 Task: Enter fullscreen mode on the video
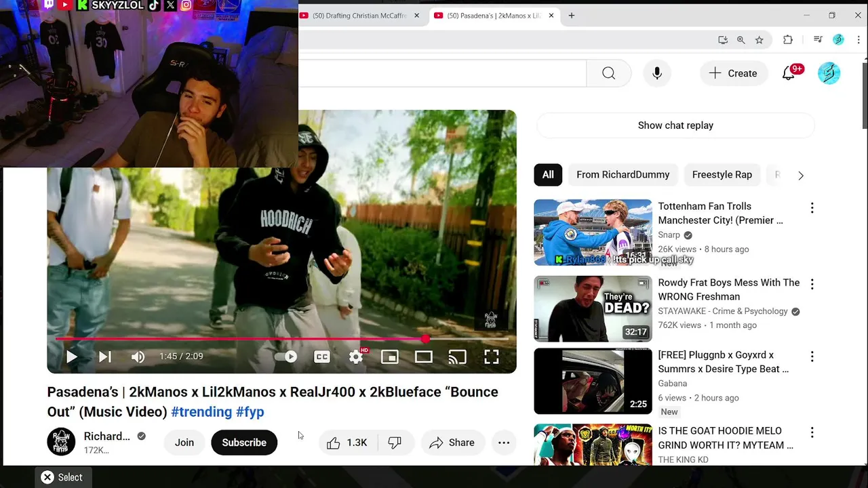coord(492,357)
